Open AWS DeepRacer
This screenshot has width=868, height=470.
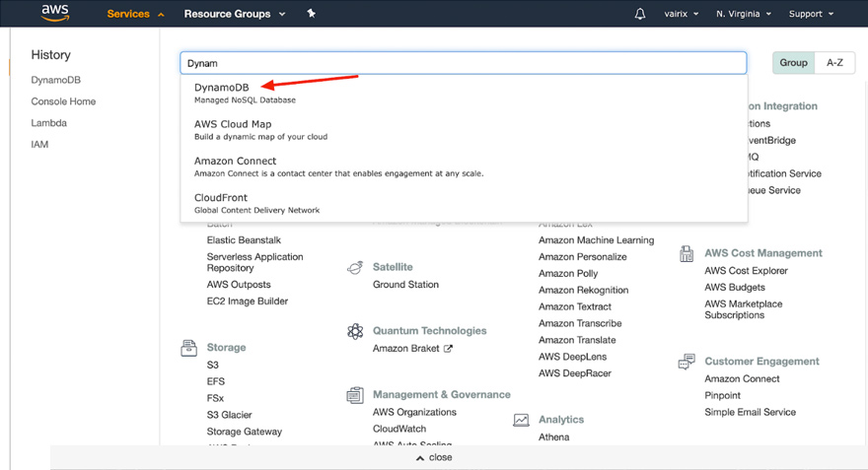click(x=575, y=373)
